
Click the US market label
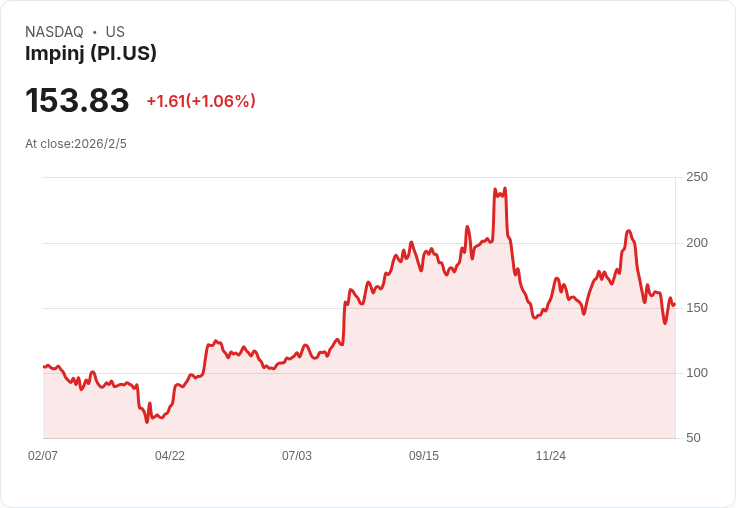point(115,32)
